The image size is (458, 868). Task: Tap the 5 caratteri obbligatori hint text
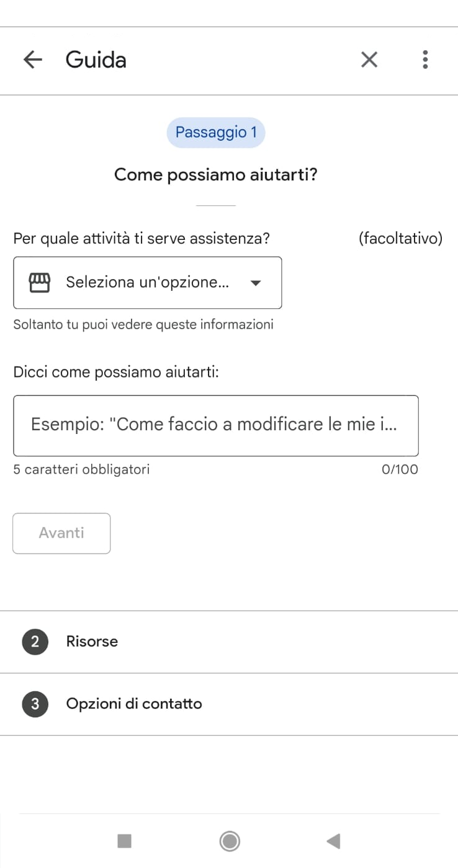click(x=81, y=469)
